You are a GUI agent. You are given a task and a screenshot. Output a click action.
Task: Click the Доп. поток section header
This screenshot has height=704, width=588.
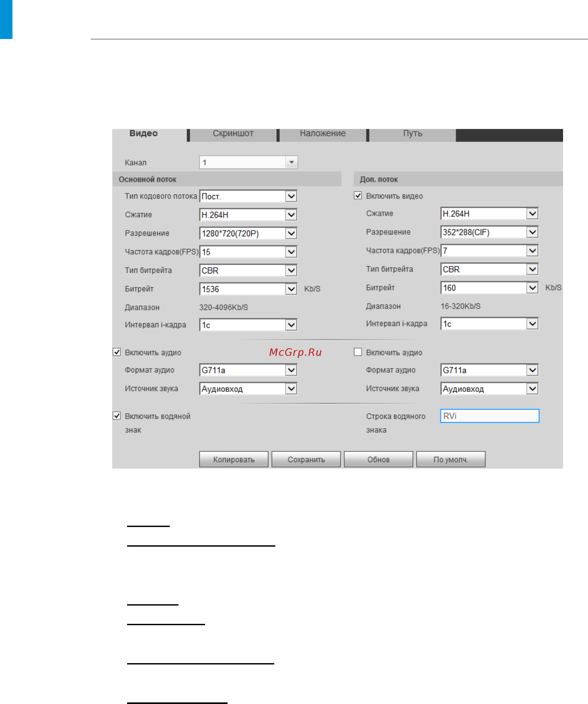click(x=458, y=179)
